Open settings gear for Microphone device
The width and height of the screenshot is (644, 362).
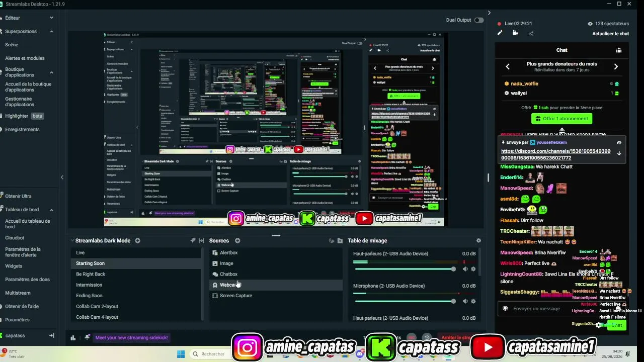[x=473, y=302]
